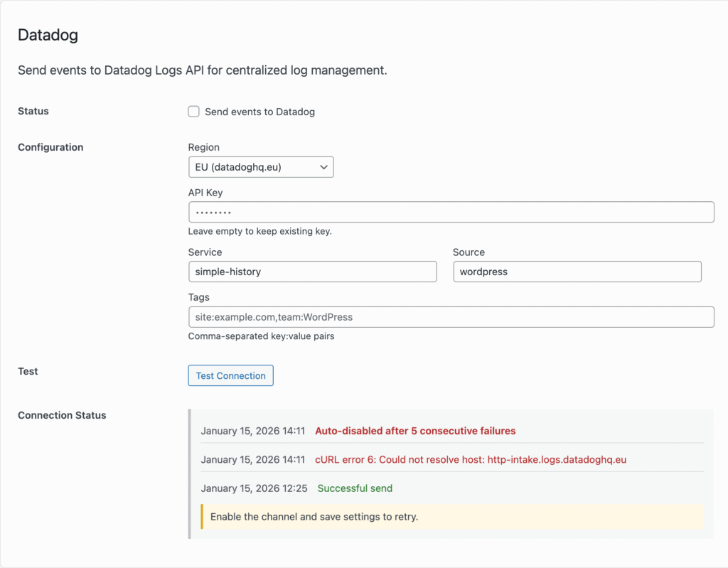Image resolution: width=728 pixels, height=568 pixels.
Task: Click the chevron arrow in Region select
Action: pos(323,167)
